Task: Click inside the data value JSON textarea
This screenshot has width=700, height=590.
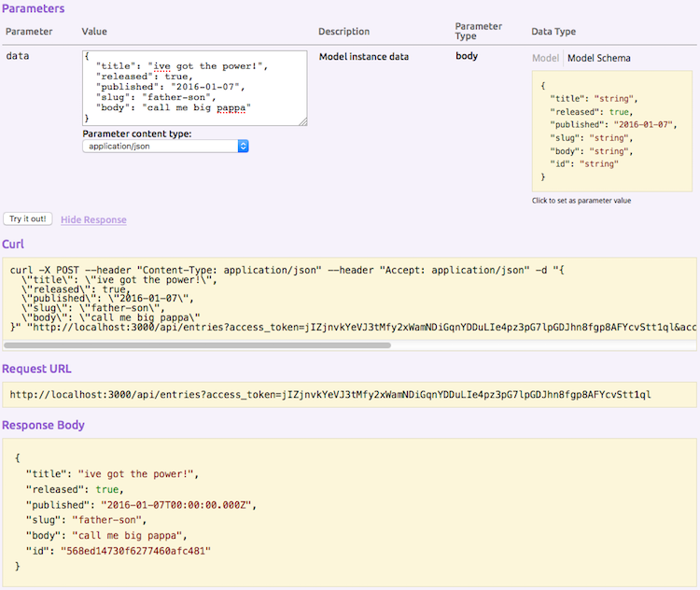Action: pos(195,88)
